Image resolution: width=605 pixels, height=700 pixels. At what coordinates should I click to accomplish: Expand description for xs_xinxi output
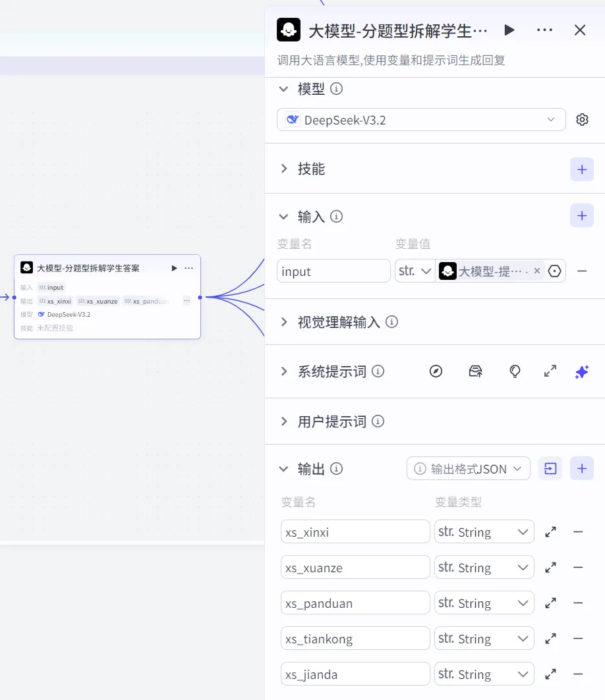[550, 531]
